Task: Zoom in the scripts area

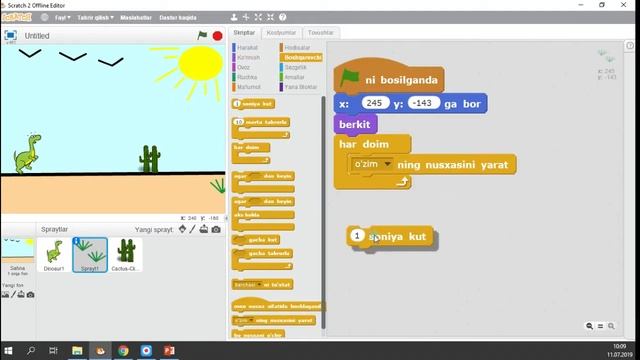Action: (611, 326)
